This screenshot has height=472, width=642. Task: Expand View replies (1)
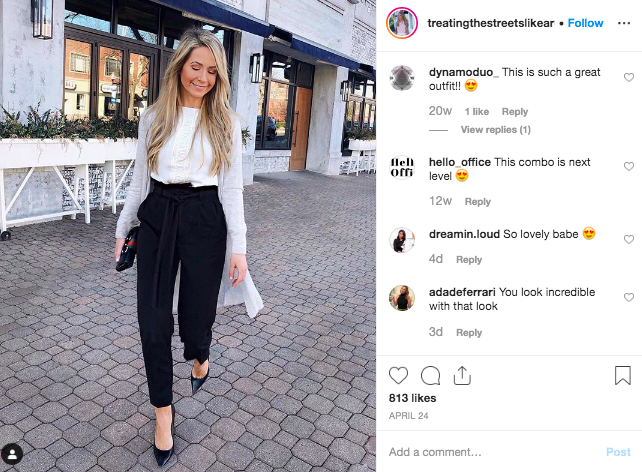click(495, 130)
